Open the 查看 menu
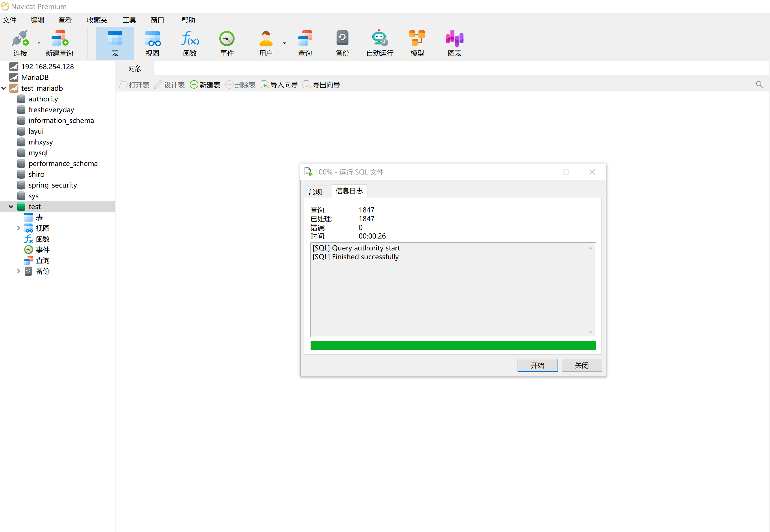770x532 pixels. (x=65, y=20)
